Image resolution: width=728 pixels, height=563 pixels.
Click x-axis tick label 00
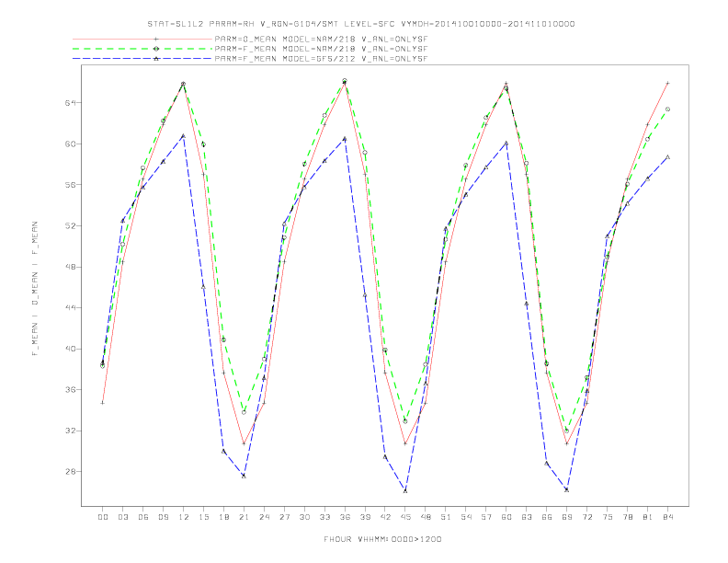[x=103, y=517]
